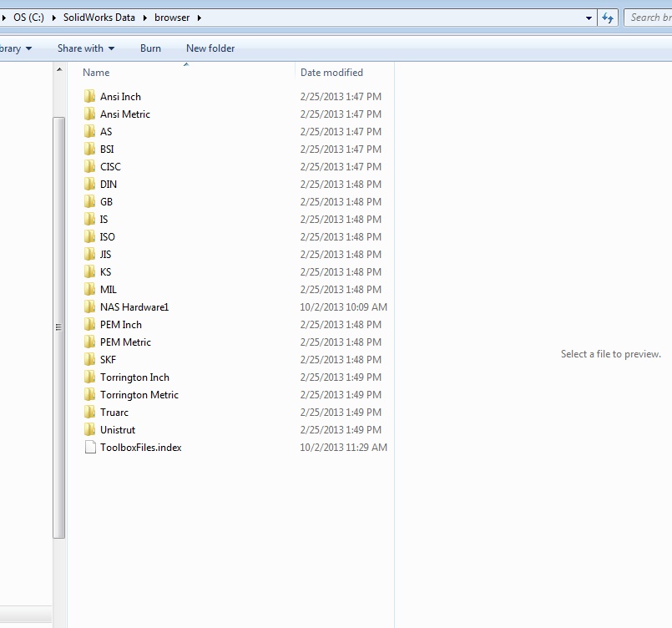The image size is (672, 628).
Task: Click the Burn toolbar button
Action: pyautogui.click(x=150, y=48)
